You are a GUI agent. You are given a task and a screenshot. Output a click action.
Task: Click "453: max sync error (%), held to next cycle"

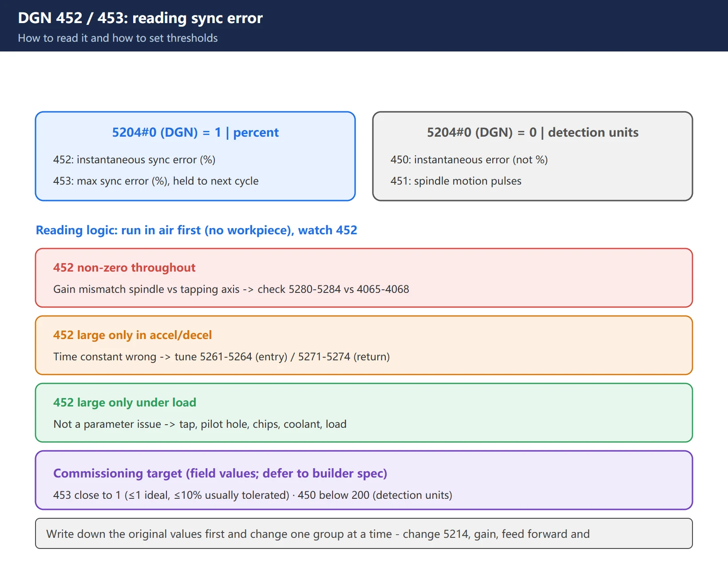(156, 181)
